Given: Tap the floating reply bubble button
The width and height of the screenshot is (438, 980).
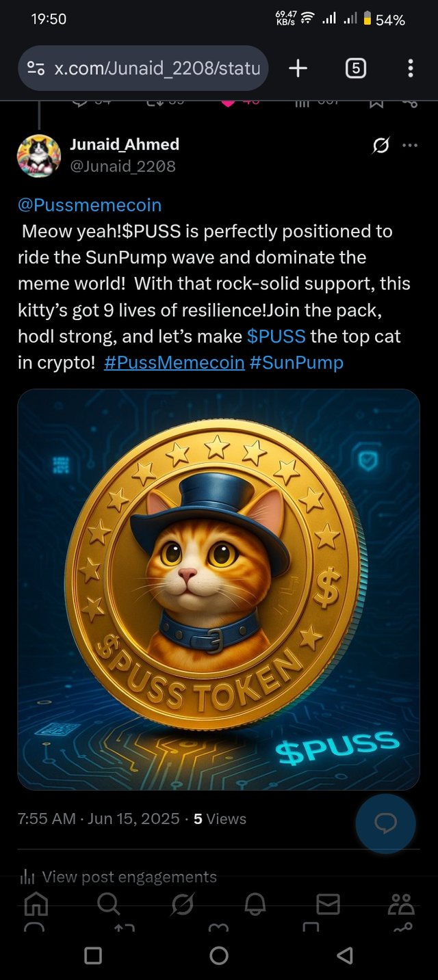Looking at the screenshot, I should pos(385,823).
